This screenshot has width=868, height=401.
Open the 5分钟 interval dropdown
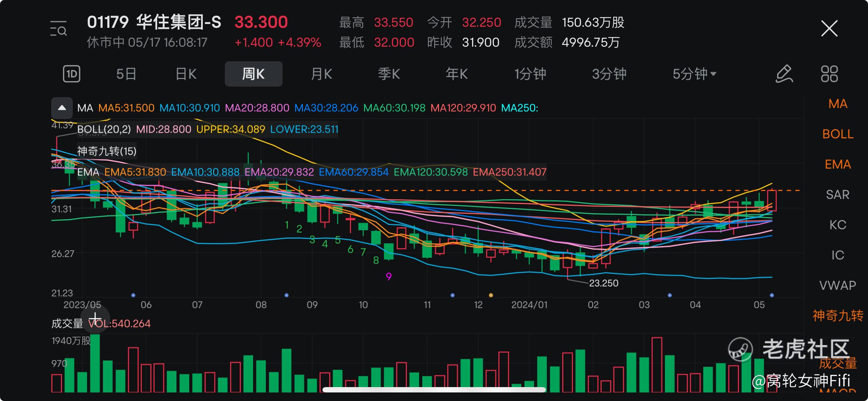click(x=694, y=74)
